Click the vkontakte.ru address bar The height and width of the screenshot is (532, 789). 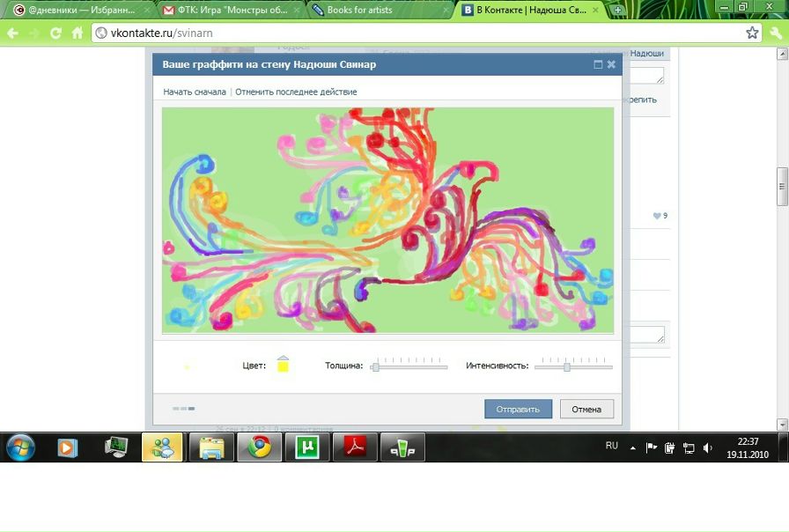coord(414,33)
